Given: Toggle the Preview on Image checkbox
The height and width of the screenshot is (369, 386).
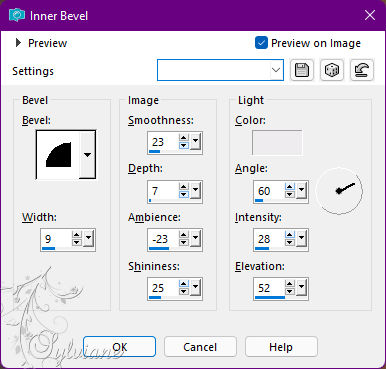Looking at the screenshot, I should click(x=261, y=43).
